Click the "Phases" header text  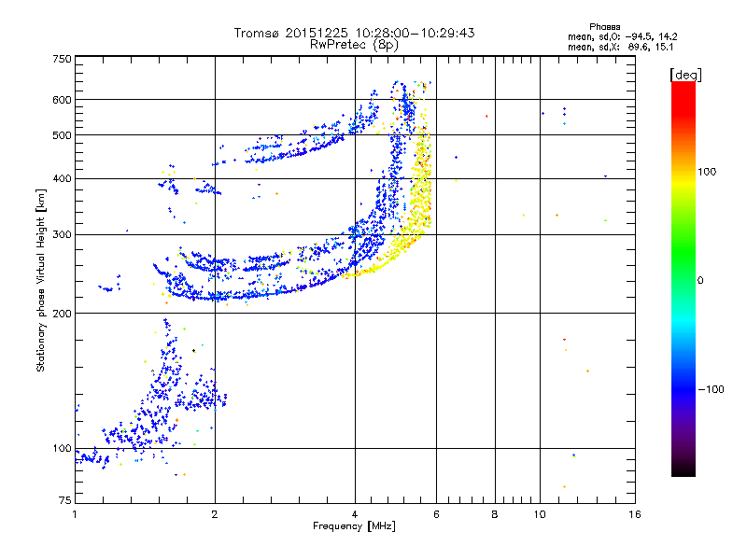tap(604, 27)
